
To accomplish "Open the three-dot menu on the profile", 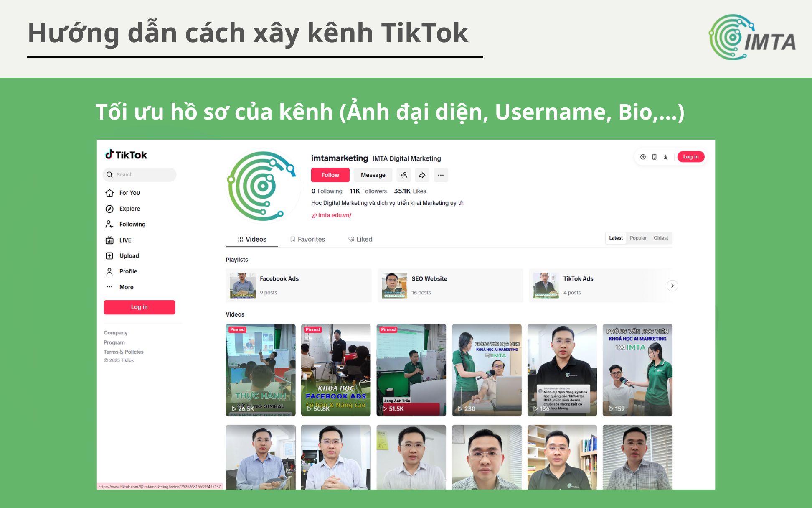I will tap(441, 175).
